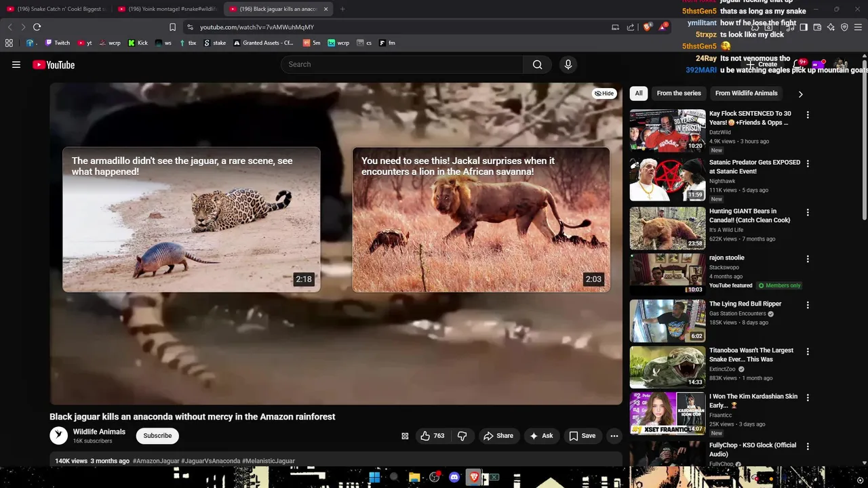Open the Granted Assets bookmark

click(264, 43)
